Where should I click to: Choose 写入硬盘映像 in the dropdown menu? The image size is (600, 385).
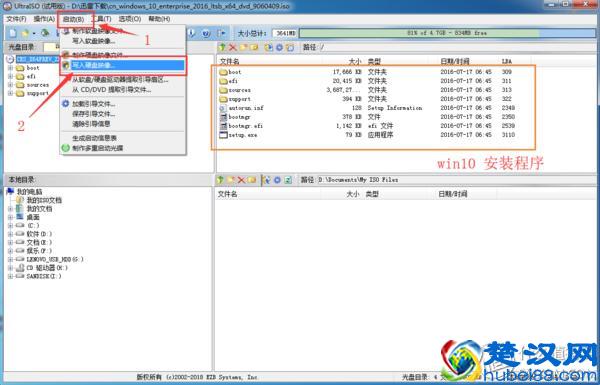pyautogui.click(x=123, y=65)
